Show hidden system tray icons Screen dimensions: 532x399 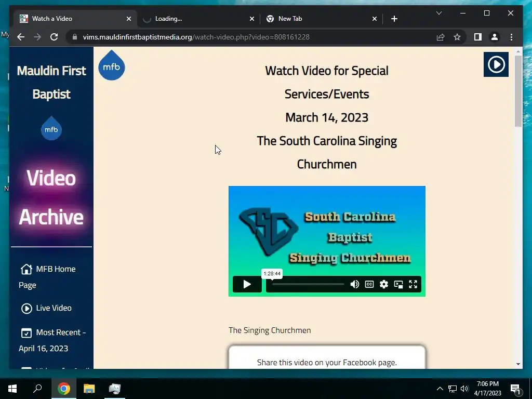pos(440,389)
